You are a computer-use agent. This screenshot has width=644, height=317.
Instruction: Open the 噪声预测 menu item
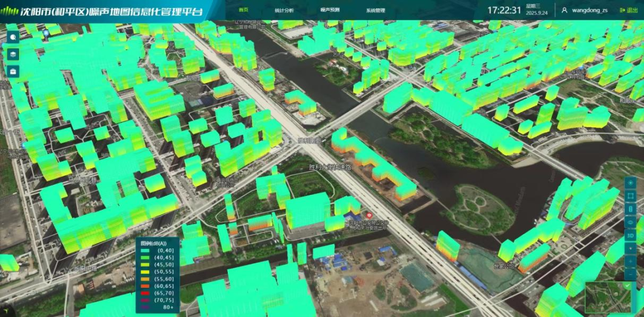pyautogui.click(x=330, y=10)
